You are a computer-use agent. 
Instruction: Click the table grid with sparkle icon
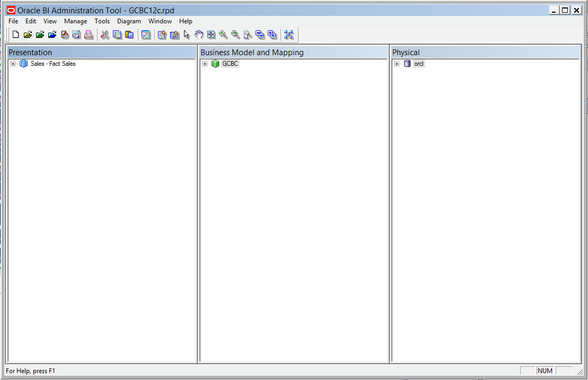175,35
